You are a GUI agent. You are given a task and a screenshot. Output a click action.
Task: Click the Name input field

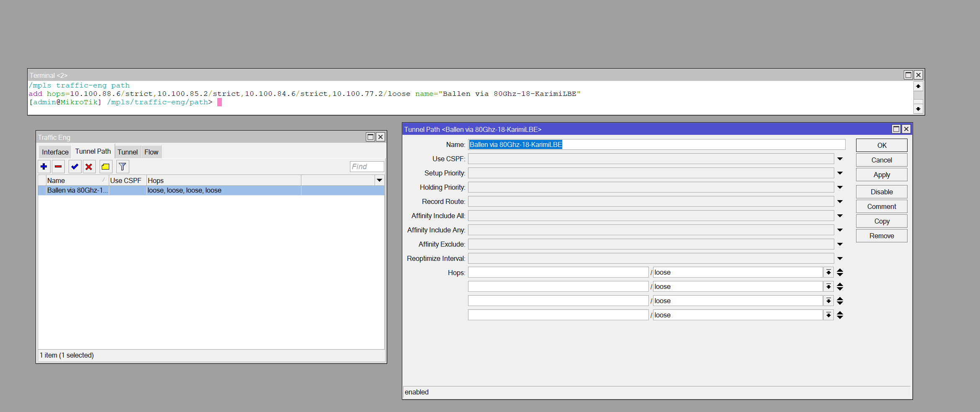pyautogui.click(x=656, y=144)
